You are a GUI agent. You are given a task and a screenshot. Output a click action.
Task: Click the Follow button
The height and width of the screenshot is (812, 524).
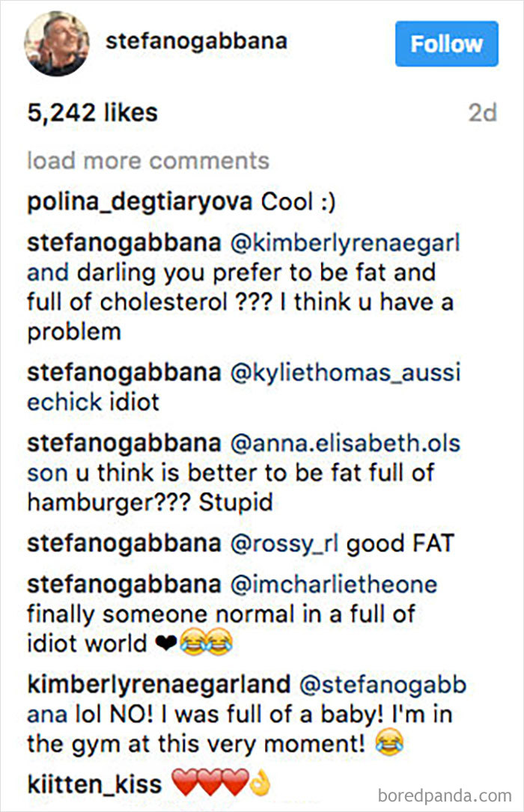click(x=446, y=43)
